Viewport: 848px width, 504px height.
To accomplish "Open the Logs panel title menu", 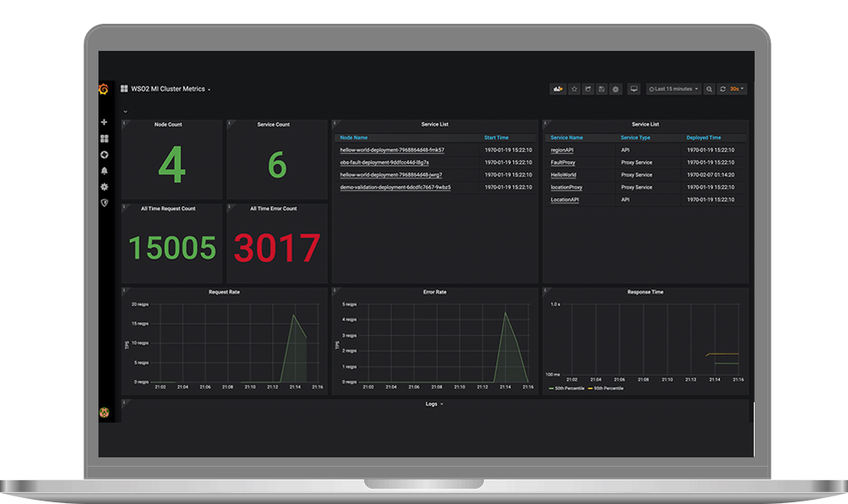I will tap(434, 404).
